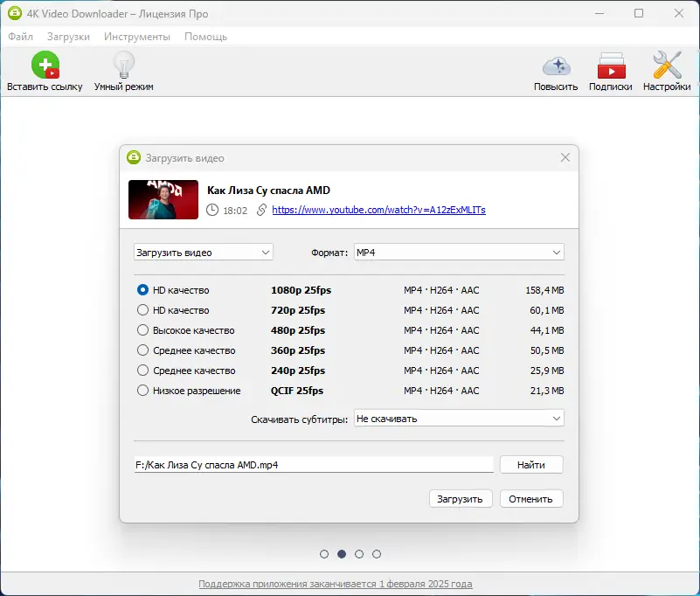
Task: Open the Повысить upgrade cloud icon
Action: (x=557, y=66)
